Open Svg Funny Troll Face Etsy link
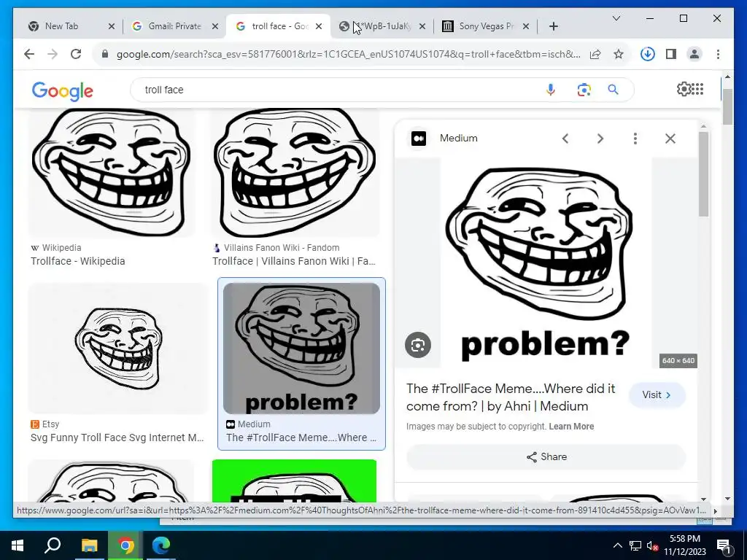The image size is (747, 560). coord(117,437)
